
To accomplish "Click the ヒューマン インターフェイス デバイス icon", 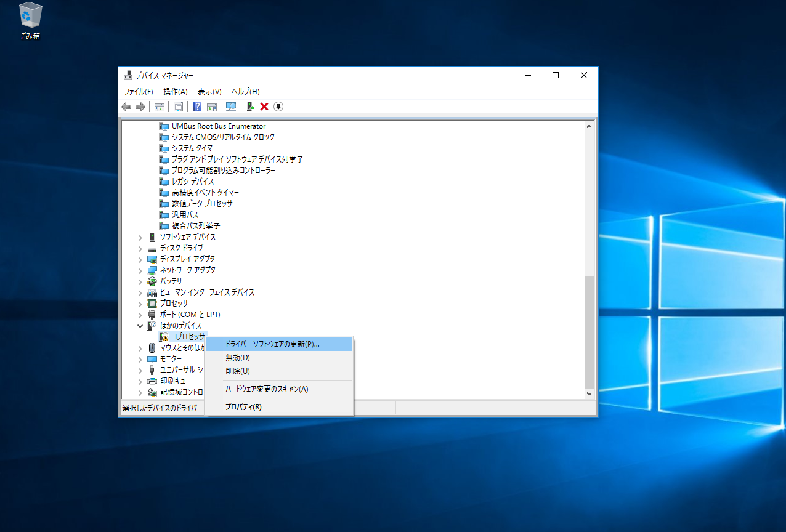I will tap(152, 292).
